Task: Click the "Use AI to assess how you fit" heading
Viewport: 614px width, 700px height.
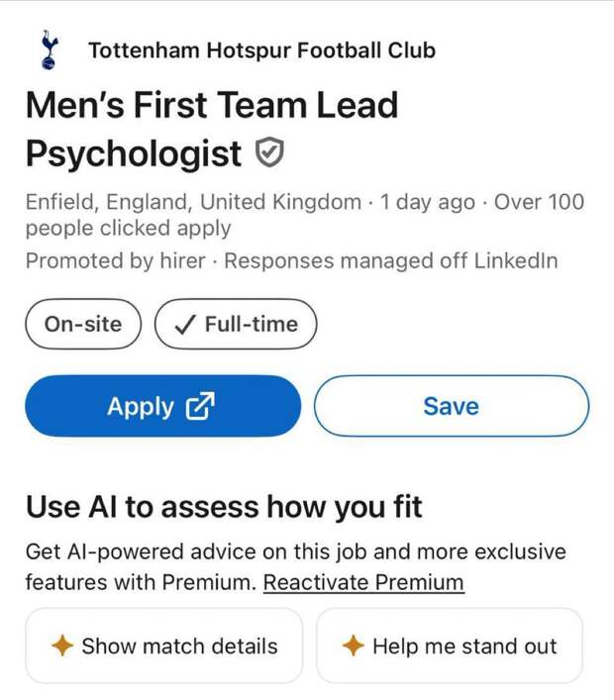Action: coord(224,508)
